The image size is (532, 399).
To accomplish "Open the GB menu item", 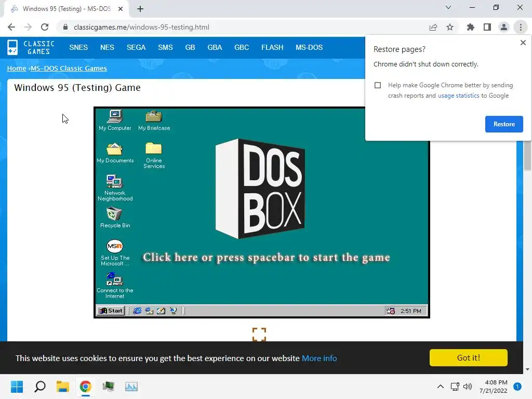I will (x=190, y=47).
